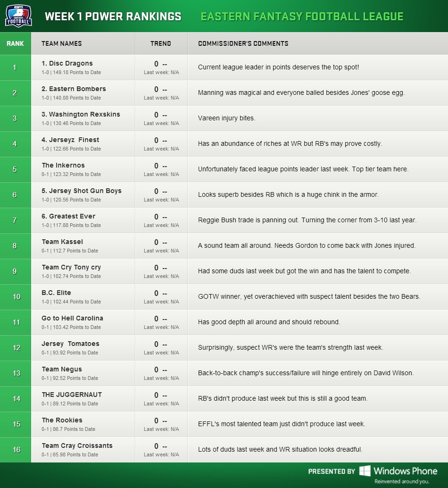Click '0-1 | 103.42 Points to Date'
The height and width of the screenshot is (488, 448).
tap(71, 328)
